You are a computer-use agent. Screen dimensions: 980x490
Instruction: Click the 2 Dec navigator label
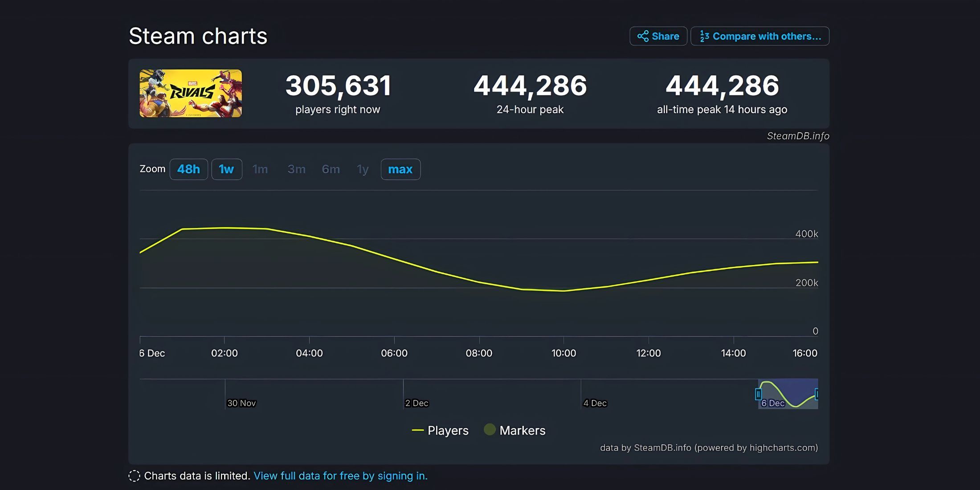pyautogui.click(x=416, y=403)
